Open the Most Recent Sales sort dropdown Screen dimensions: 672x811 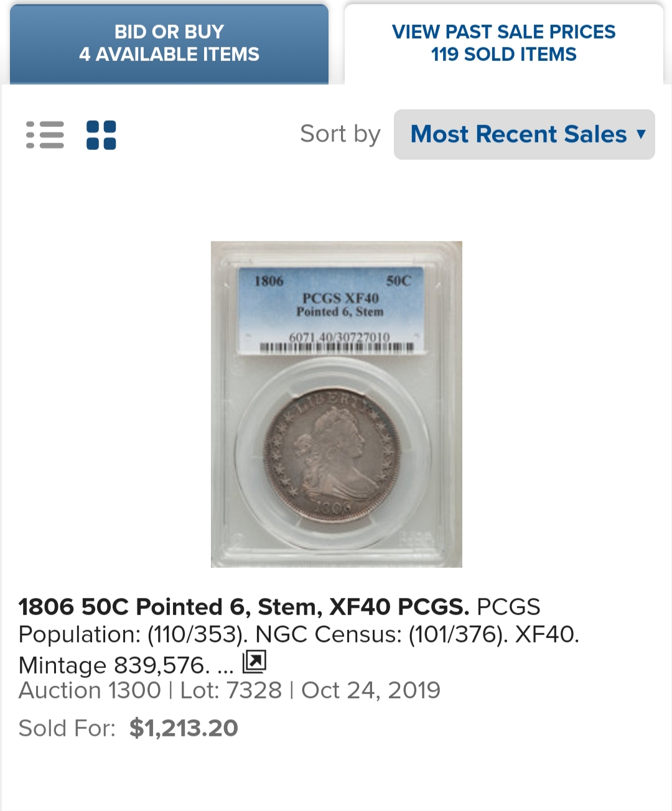coord(524,134)
